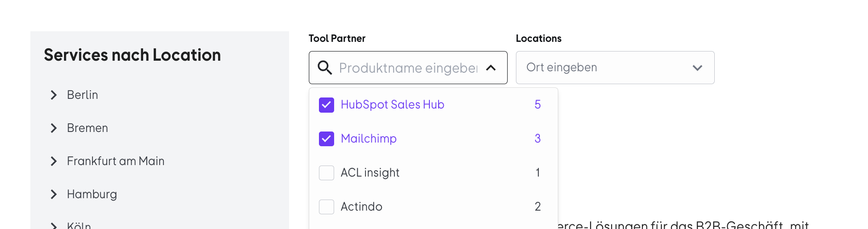868x229 pixels.
Task: Focus the Ort eingeben field
Action: pyautogui.click(x=615, y=68)
